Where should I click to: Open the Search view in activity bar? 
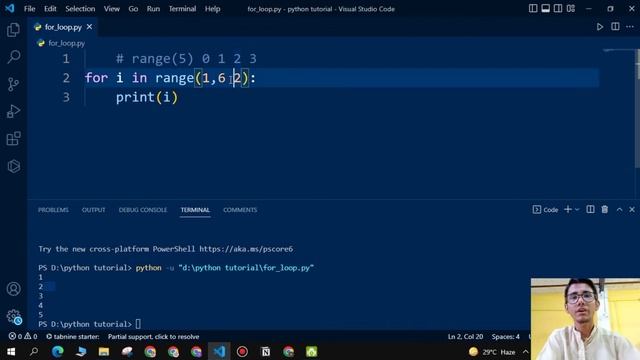(x=13, y=57)
